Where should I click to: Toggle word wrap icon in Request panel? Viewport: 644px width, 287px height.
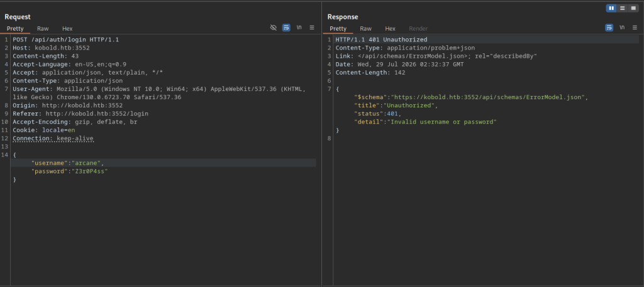pos(286,28)
